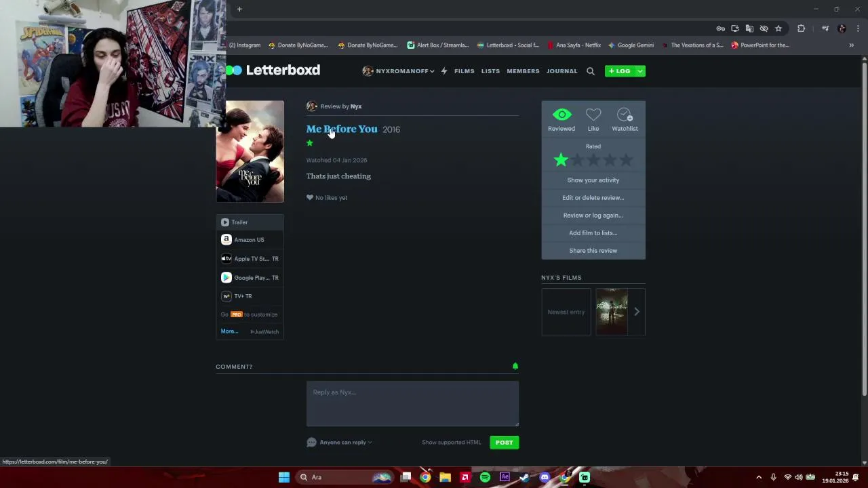The height and width of the screenshot is (488, 868).
Task: Select Edit or delete review
Action: (593, 198)
